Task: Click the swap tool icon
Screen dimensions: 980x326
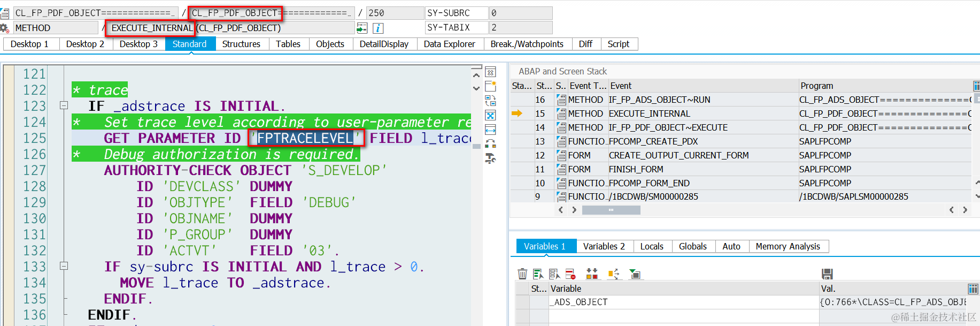Action: coord(490,101)
